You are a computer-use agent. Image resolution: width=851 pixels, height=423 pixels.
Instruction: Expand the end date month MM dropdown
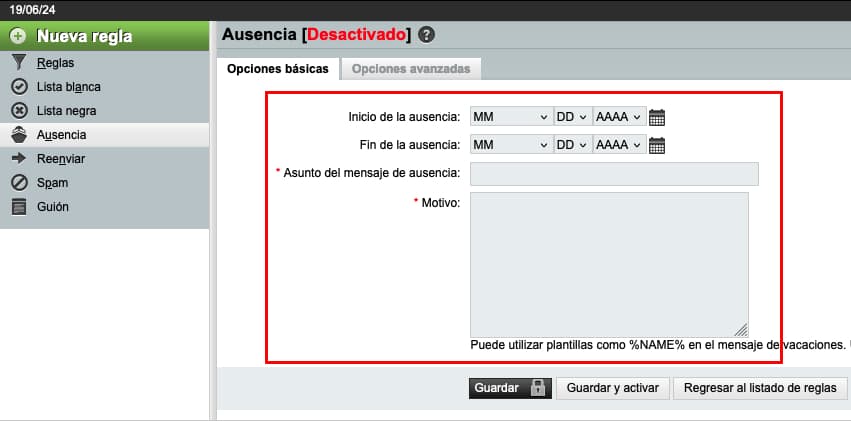tap(510, 145)
